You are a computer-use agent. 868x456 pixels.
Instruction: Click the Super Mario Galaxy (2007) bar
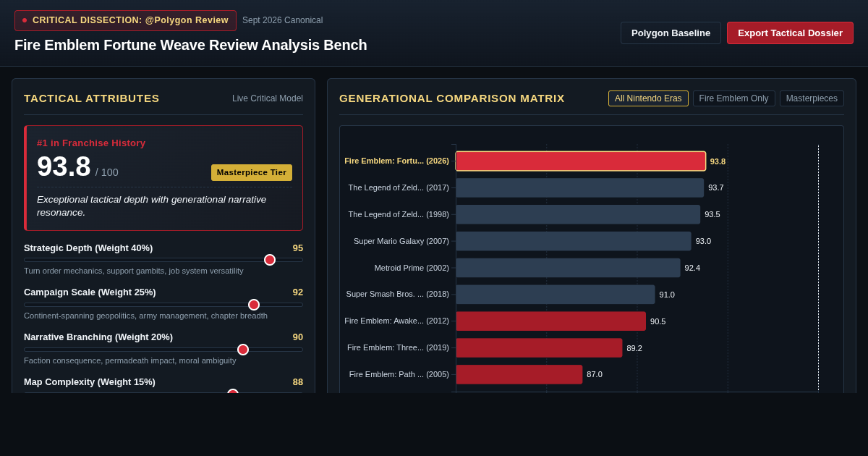pyautogui.click(x=574, y=241)
